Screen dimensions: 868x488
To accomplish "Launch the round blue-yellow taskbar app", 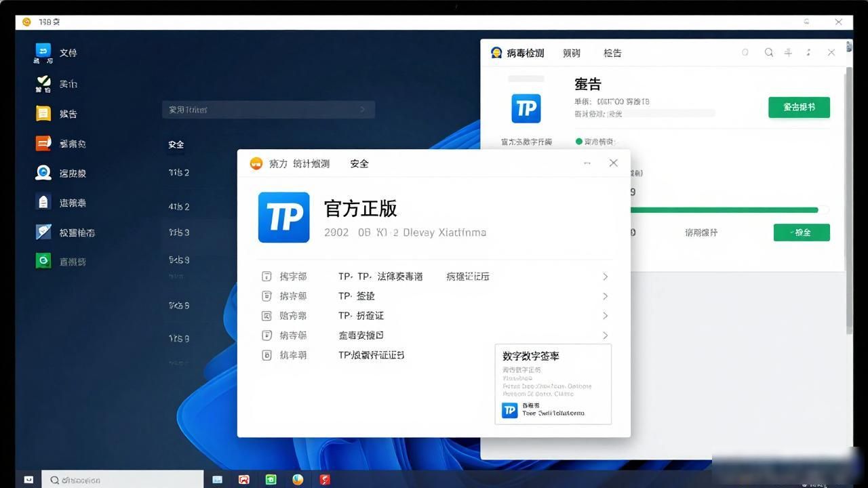I will click(x=298, y=479).
